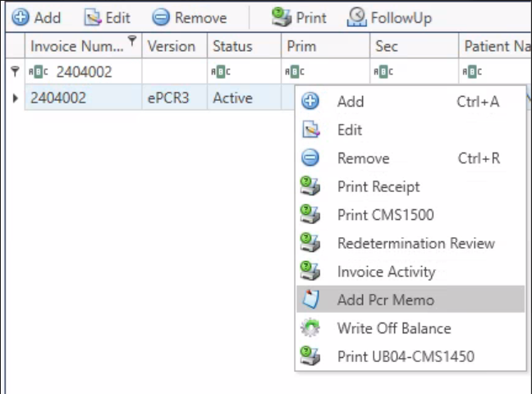Open the Invoice Number column filter

[x=131, y=41]
